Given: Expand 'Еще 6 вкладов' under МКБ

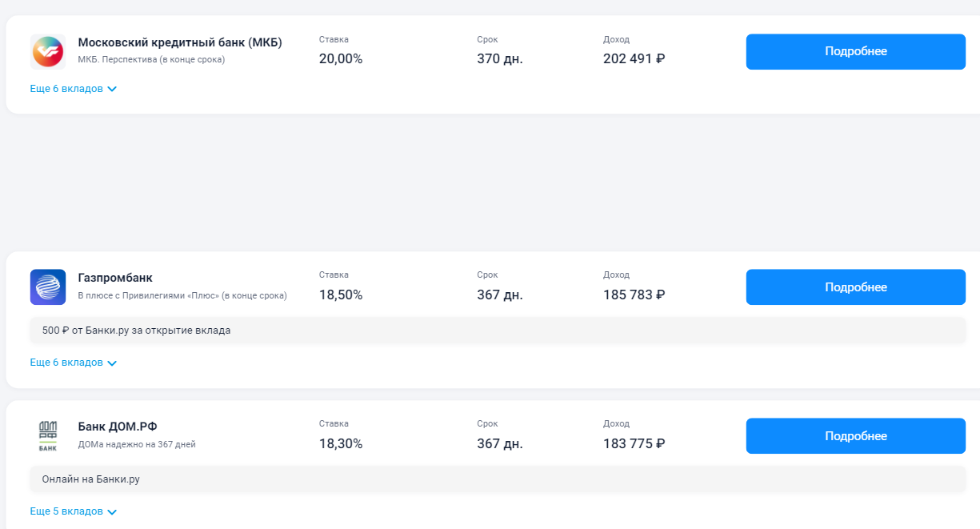Looking at the screenshot, I should [x=74, y=89].
